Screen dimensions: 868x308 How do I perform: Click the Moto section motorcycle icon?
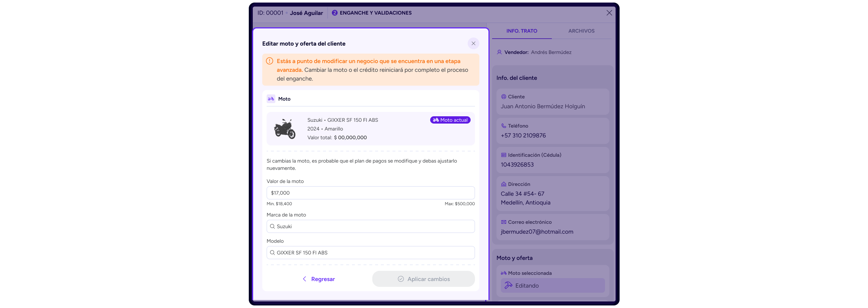coord(271,99)
